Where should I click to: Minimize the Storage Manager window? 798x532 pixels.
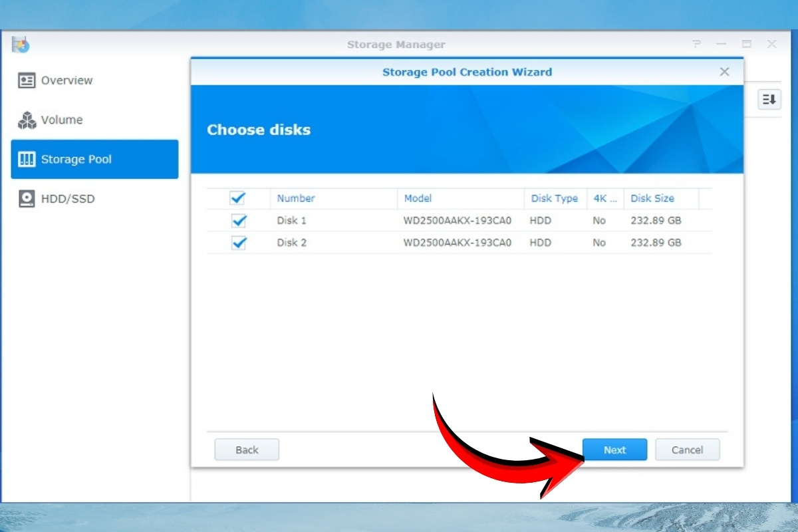722,45
